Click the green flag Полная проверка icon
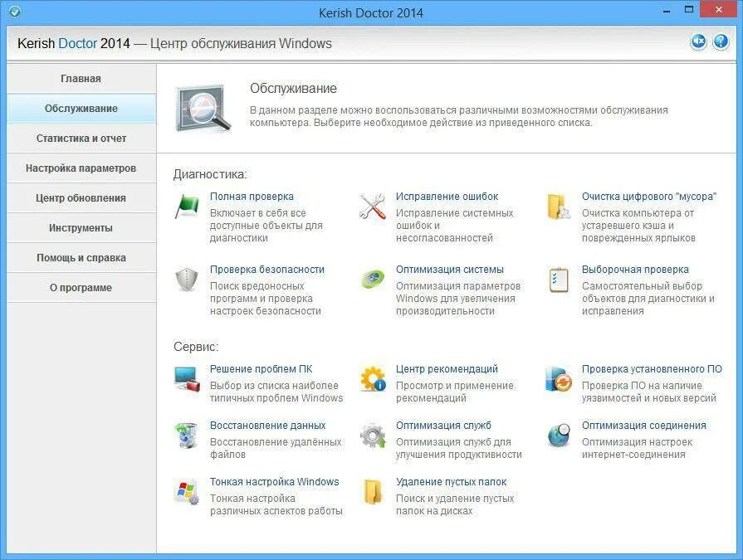 187,206
